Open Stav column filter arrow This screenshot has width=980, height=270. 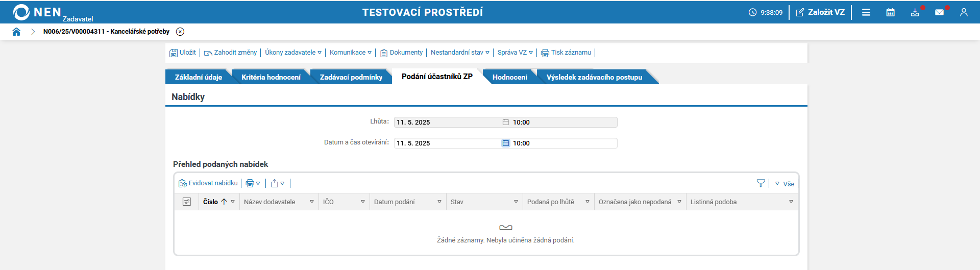pyautogui.click(x=516, y=202)
